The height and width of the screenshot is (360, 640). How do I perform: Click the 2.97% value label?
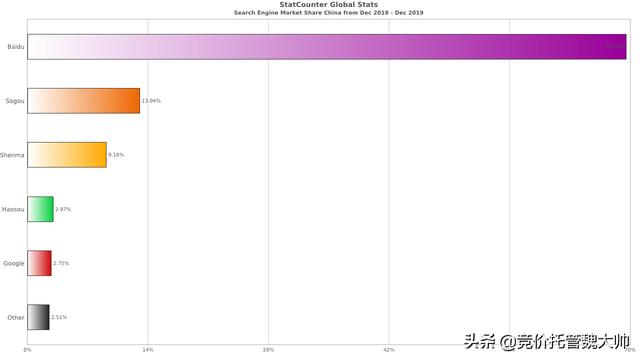pyautogui.click(x=63, y=209)
